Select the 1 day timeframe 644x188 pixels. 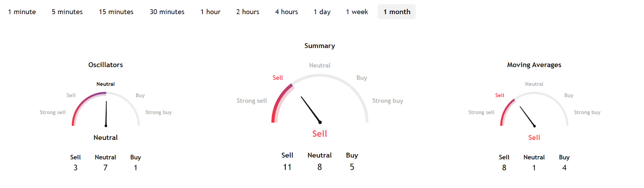coord(322,12)
